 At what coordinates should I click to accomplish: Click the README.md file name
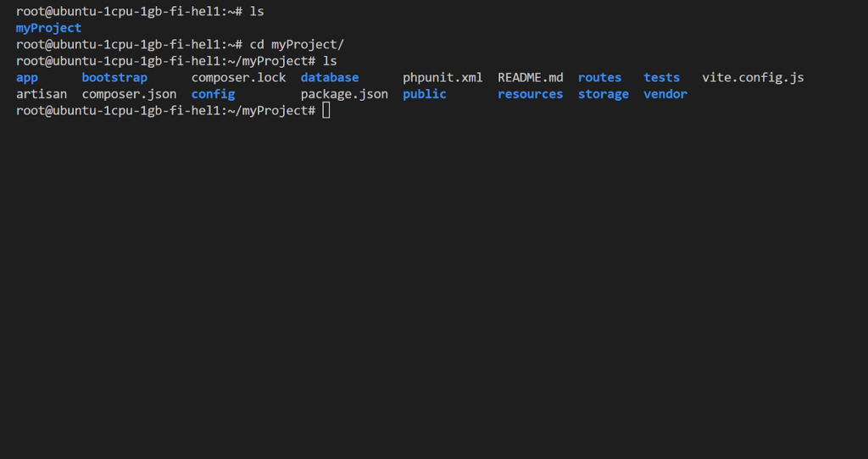click(x=531, y=78)
